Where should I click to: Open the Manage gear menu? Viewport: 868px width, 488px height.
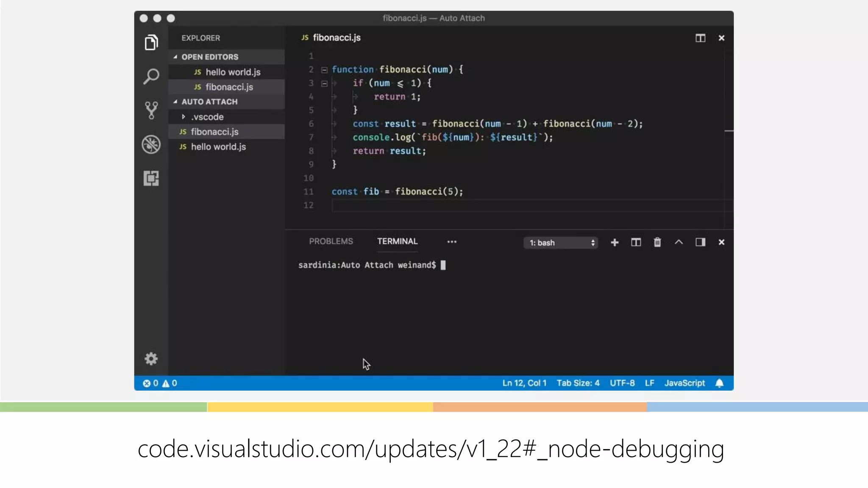coord(151,359)
